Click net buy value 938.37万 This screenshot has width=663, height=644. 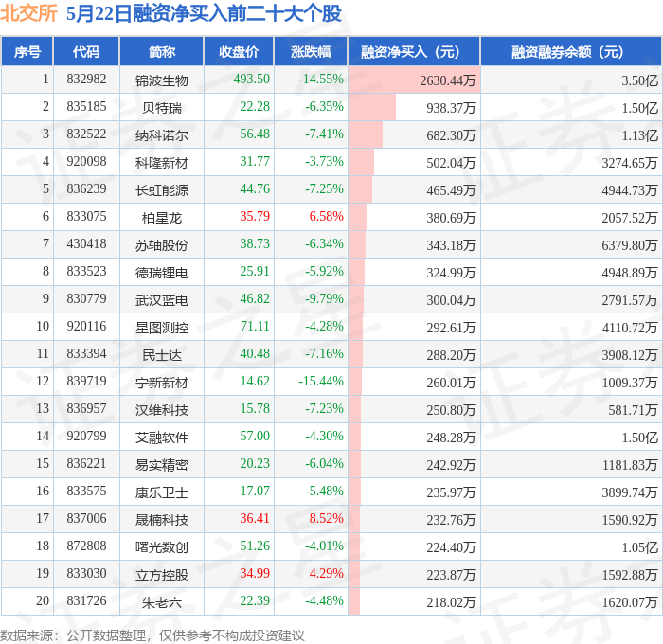[451, 108]
